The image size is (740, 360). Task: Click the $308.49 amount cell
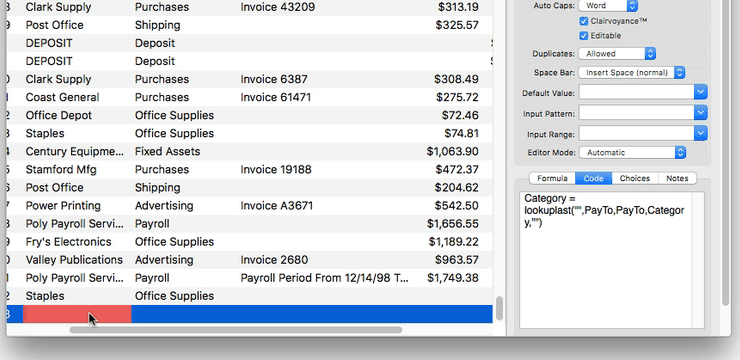point(456,79)
